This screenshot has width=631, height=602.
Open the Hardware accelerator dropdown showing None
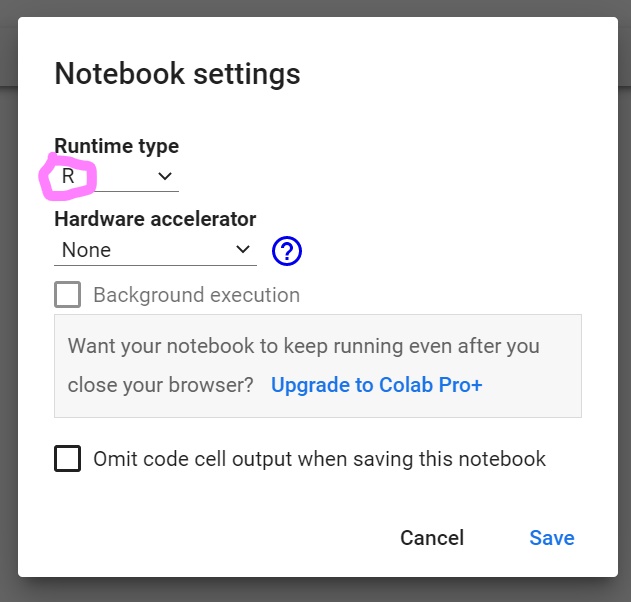tap(155, 250)
